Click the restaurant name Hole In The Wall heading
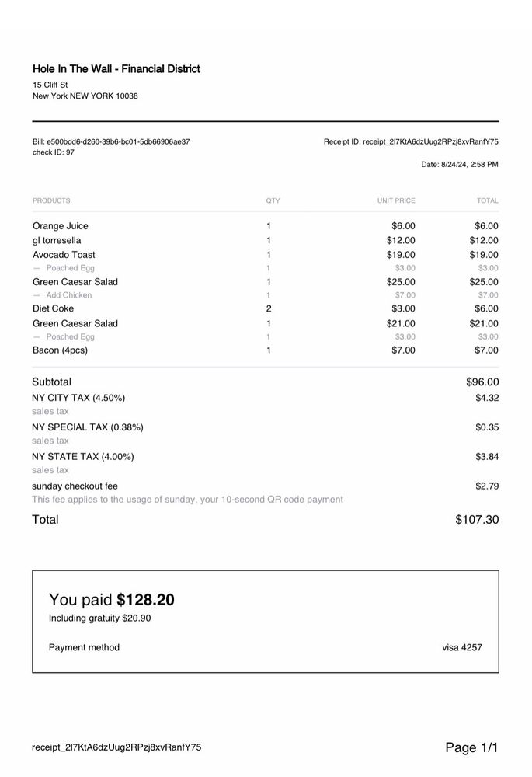Image resolution: width=532 pixels, height=777 pixels. click(116, 69)
